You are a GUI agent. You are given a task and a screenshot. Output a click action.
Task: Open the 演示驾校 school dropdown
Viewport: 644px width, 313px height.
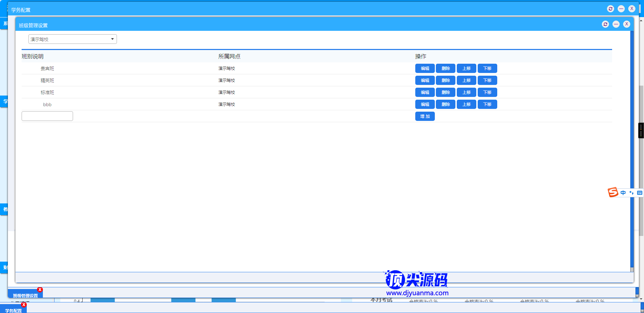pyautogui.click(x=72, y=39)
